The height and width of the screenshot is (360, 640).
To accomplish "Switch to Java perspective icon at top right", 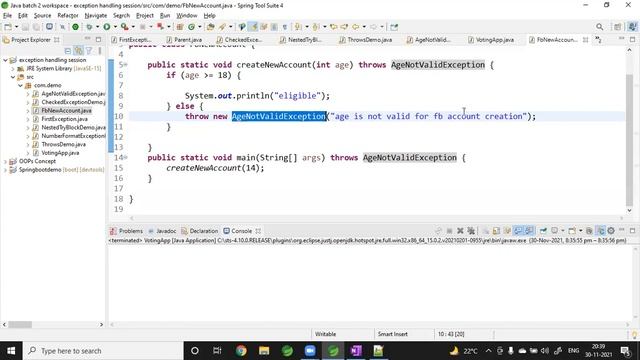I will coord(632,27).
